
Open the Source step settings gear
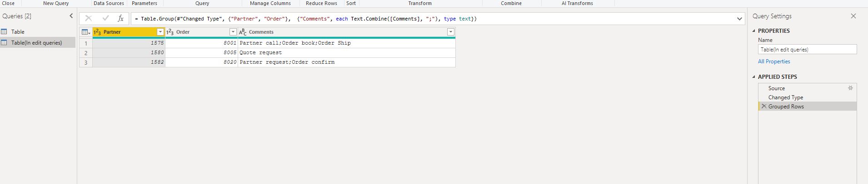coord(850,88)
